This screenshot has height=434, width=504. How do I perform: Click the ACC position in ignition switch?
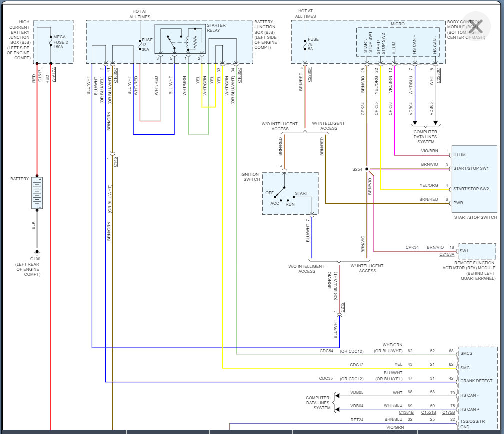(x=275, y=203)
